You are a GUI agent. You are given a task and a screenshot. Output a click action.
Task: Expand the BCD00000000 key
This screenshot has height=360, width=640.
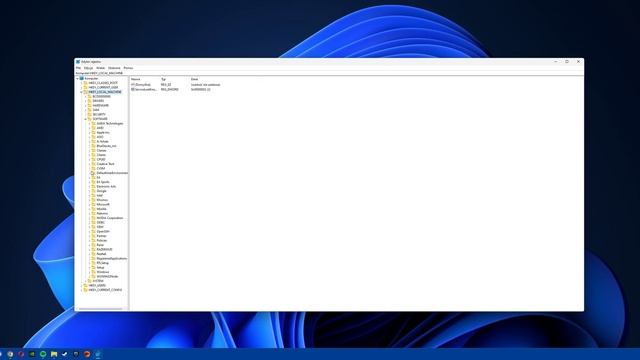86,96
